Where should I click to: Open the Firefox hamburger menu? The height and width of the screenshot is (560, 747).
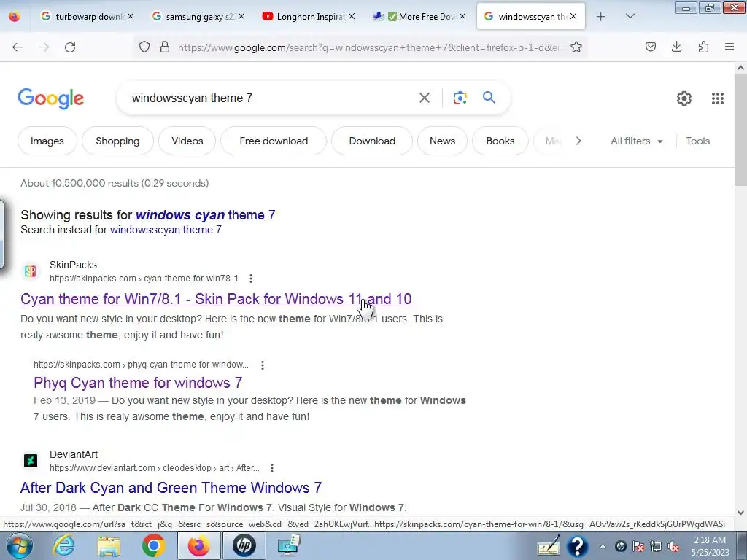[729, 47]
